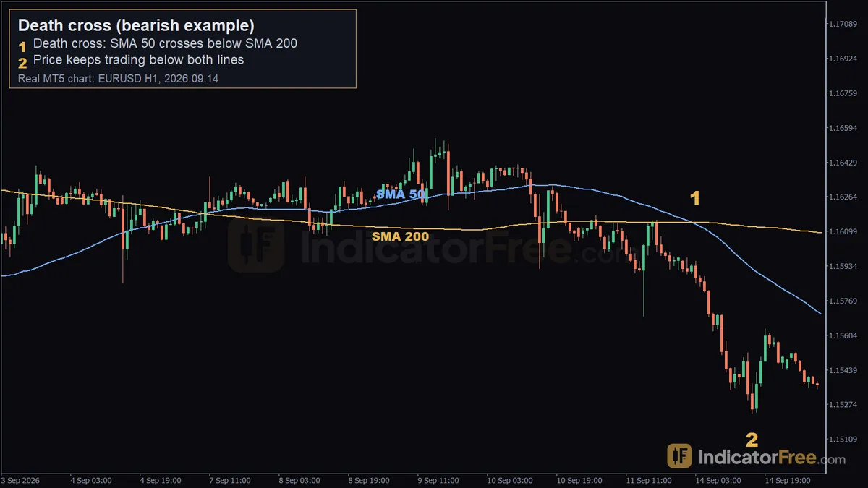Image resolution: width=868 pixels, height=488 pixels.
Task: Click 'Death cross: SMA 50 crosses below SMA 200' text
Action: click(x=165, y=43)
